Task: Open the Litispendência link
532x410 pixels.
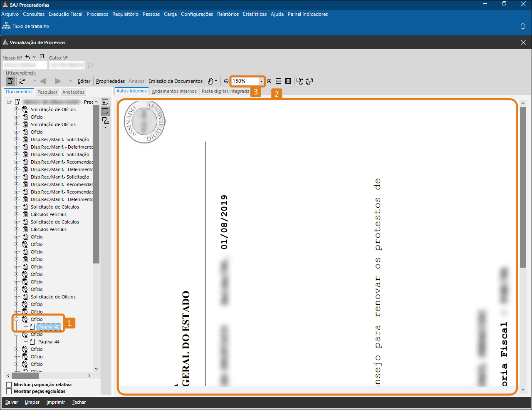Action: pos(21,73)
